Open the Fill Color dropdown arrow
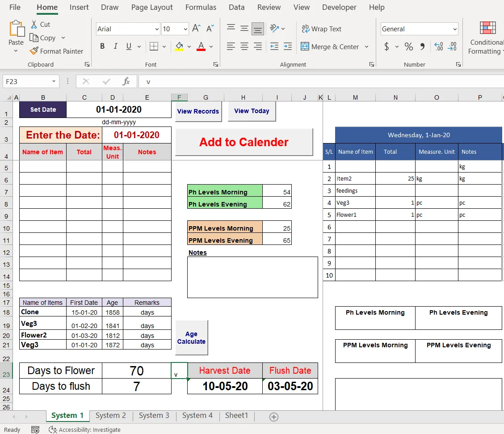 (189, 46)
